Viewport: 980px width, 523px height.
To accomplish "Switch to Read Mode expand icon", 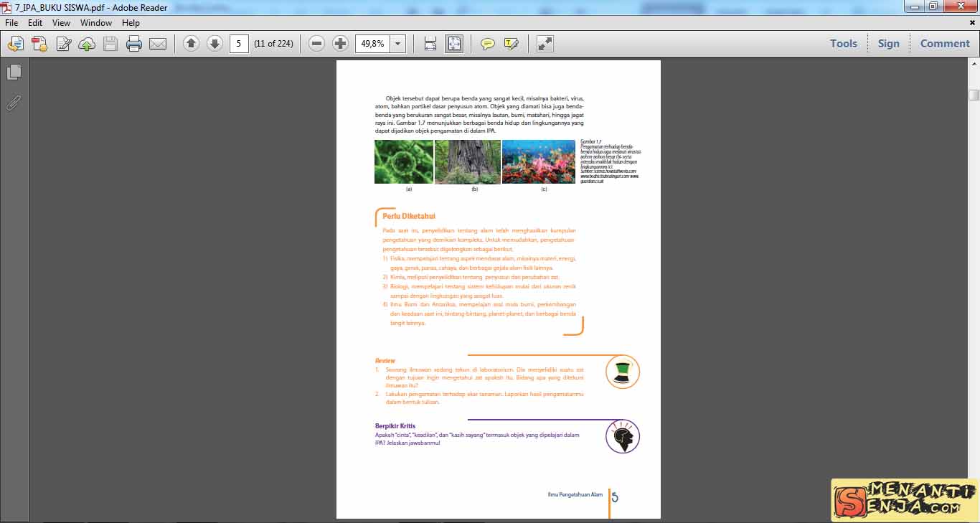I will coord(545,44).
